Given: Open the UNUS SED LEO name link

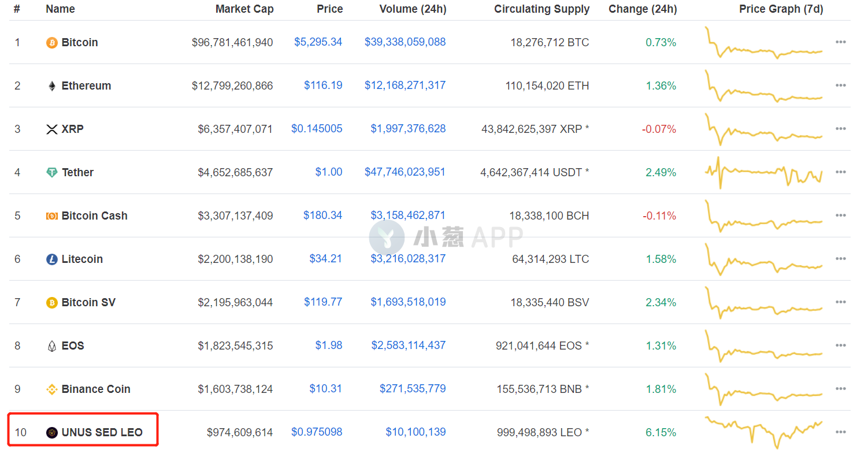Looking at the screenshot, I should point(102,433).
